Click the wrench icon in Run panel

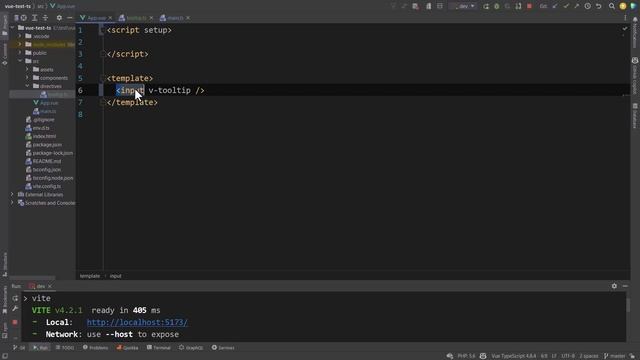pyautogui.click(x=15, y=309)
